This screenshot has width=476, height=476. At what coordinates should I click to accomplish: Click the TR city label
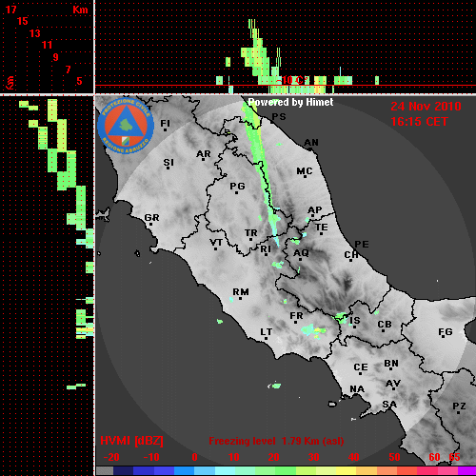point(250,233)
